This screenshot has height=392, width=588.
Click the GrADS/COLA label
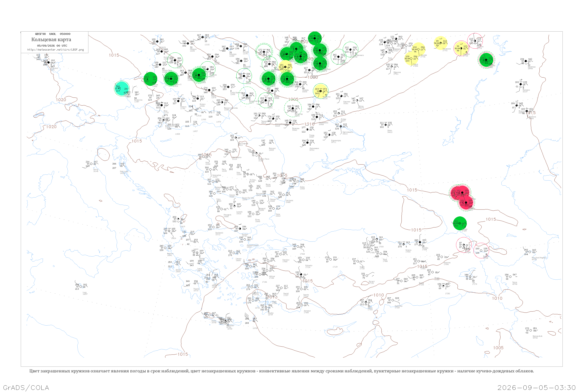tap(26, 387)
